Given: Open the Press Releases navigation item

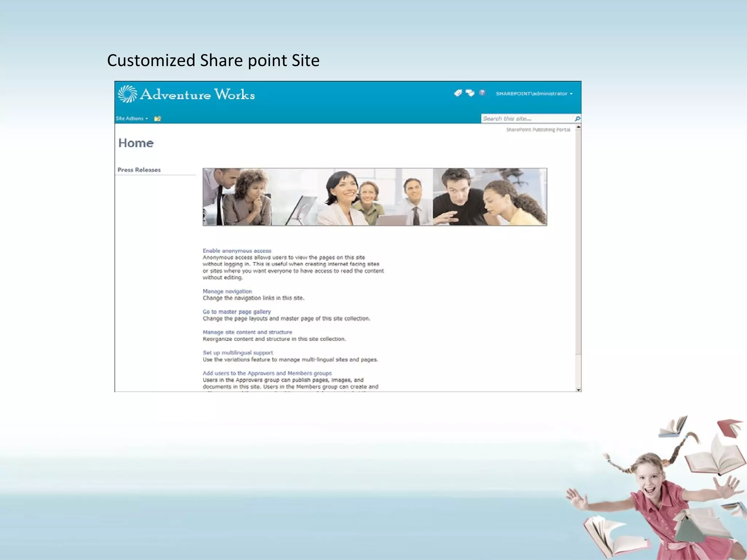Looking at the screenshot, I should pos(139,170).
